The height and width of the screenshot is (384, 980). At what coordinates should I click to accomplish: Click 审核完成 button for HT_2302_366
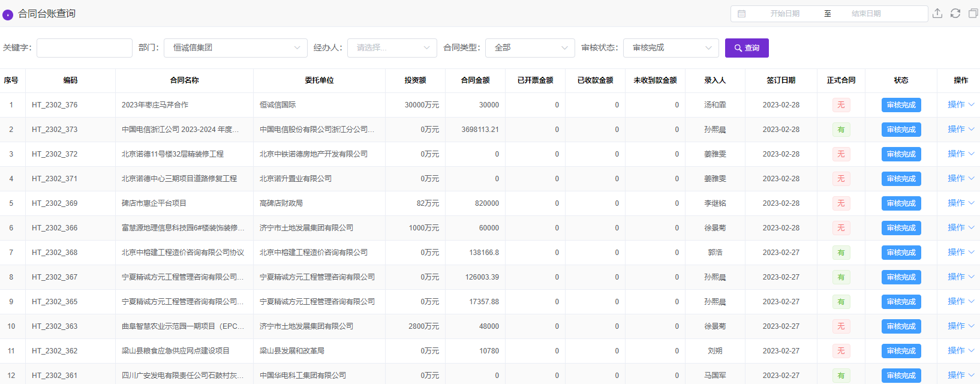pos(901,228)
